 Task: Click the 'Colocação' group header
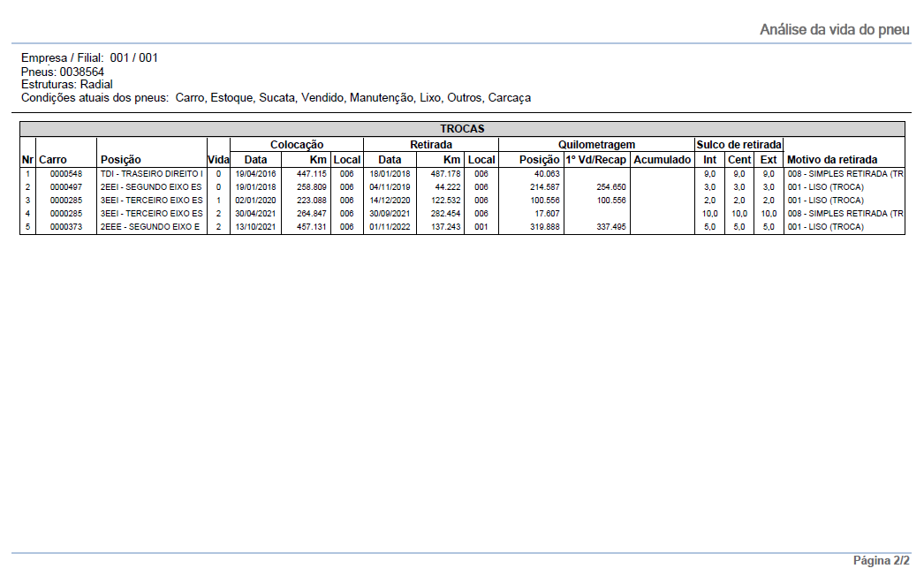(x=297, y=145)
